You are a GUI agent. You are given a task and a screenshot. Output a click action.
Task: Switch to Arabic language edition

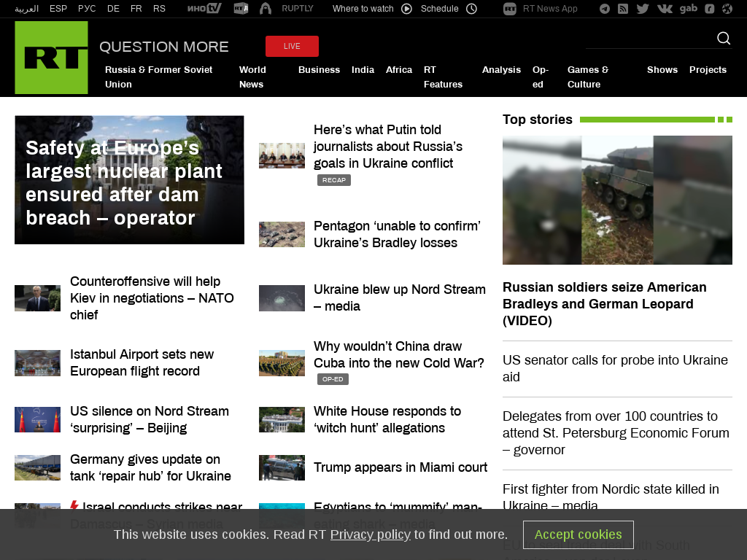pos(27,9)
